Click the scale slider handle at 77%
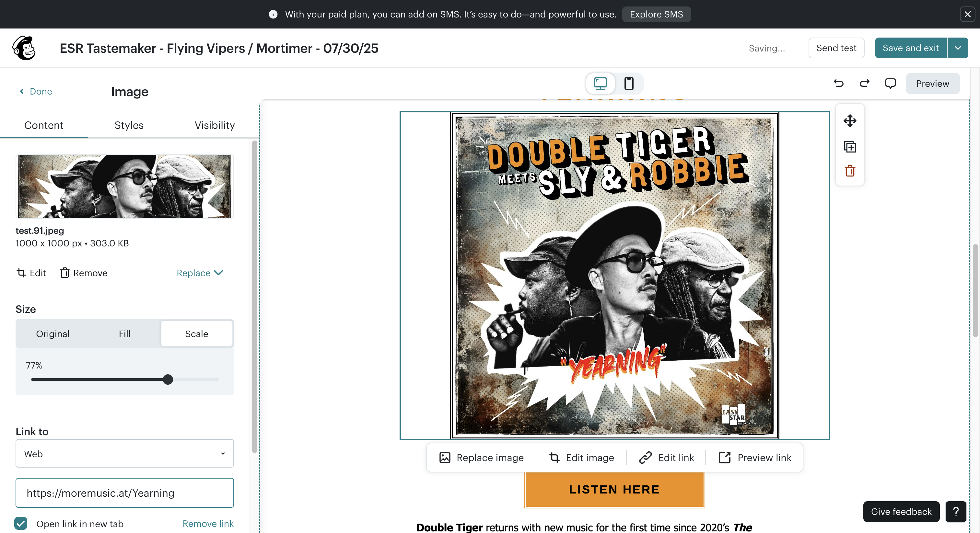980x533 pixels. tap(168, 380)
